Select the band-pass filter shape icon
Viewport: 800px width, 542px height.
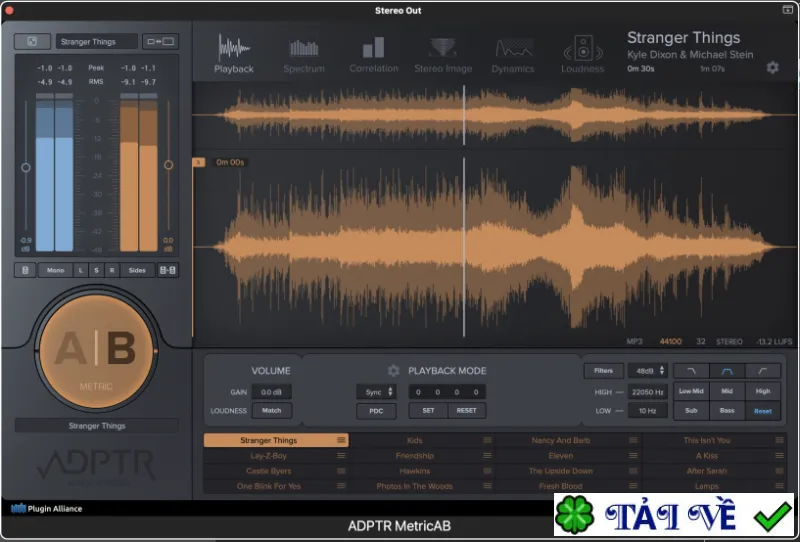tap(727, 371)
